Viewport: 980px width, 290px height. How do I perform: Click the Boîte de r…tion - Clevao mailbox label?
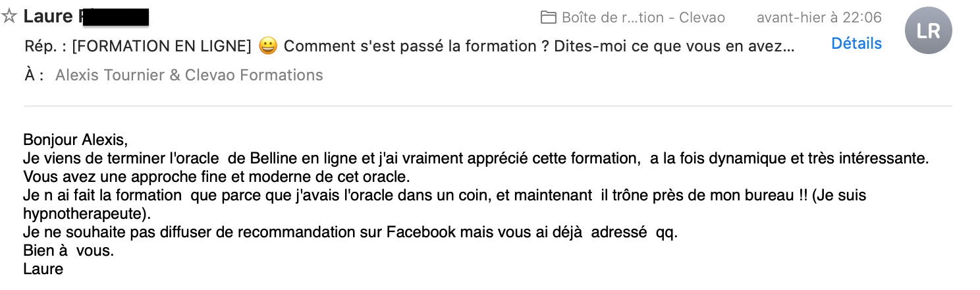pos(643,17)
